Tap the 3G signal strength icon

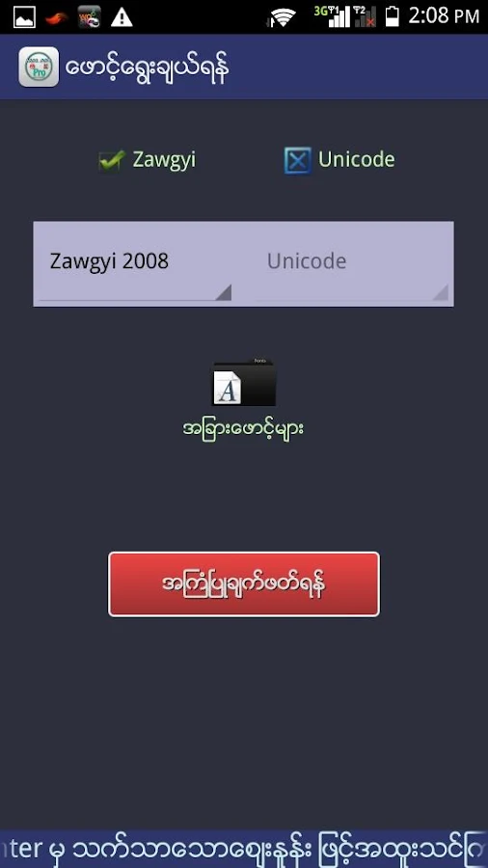pos(332,17)
